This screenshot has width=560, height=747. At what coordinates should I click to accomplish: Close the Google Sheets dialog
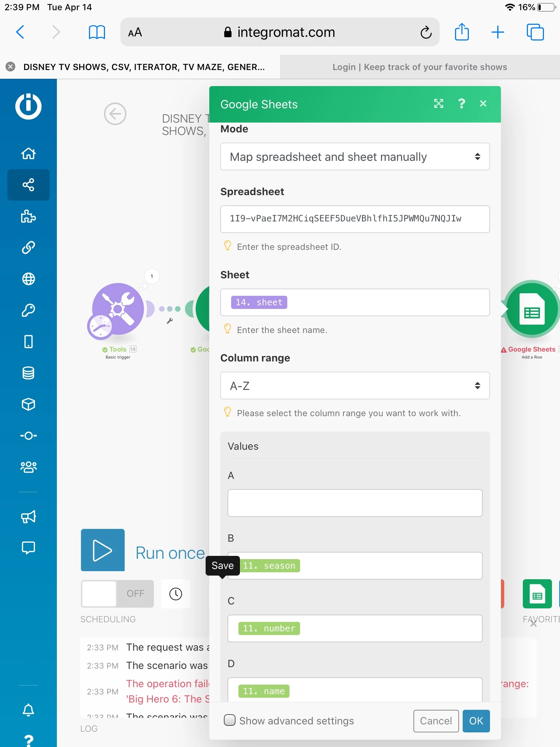[483, 104]
